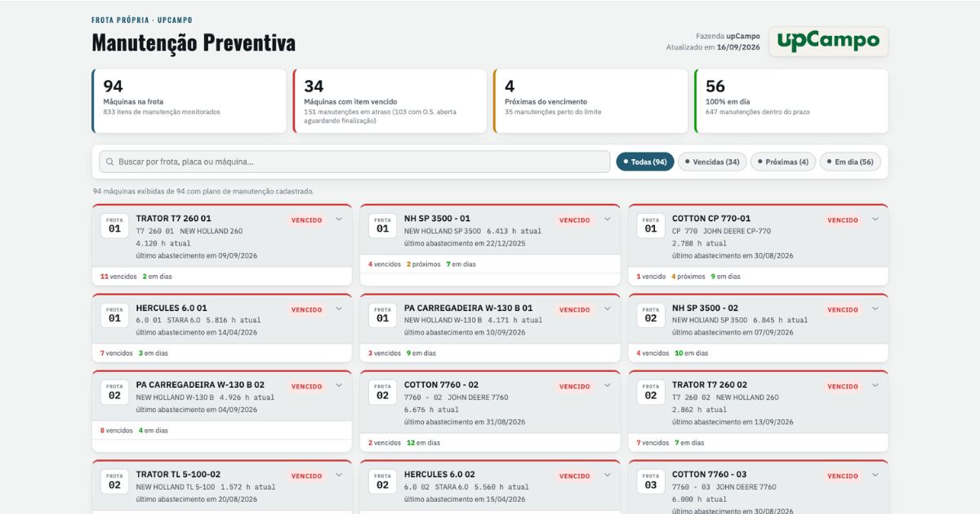Click VENCIDO badge on COTTON 7760 - 03
The width and height of the screenshot is (980, 514).
(843, 476)
